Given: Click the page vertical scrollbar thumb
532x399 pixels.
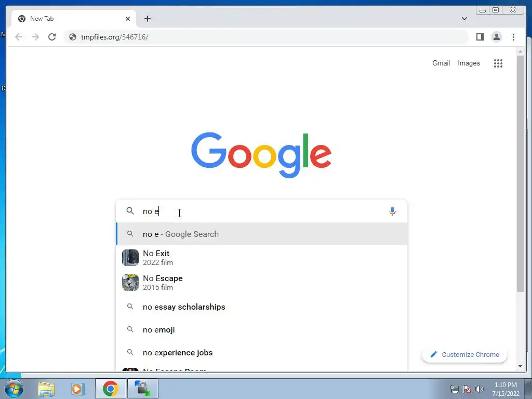Looking at the screenshot, I should point(520,174).
